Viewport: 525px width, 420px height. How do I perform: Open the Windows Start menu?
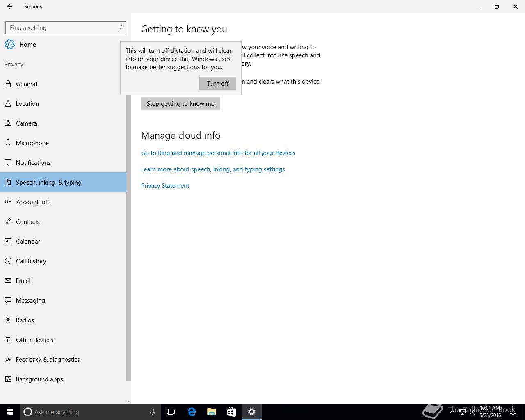click(10, 412)
